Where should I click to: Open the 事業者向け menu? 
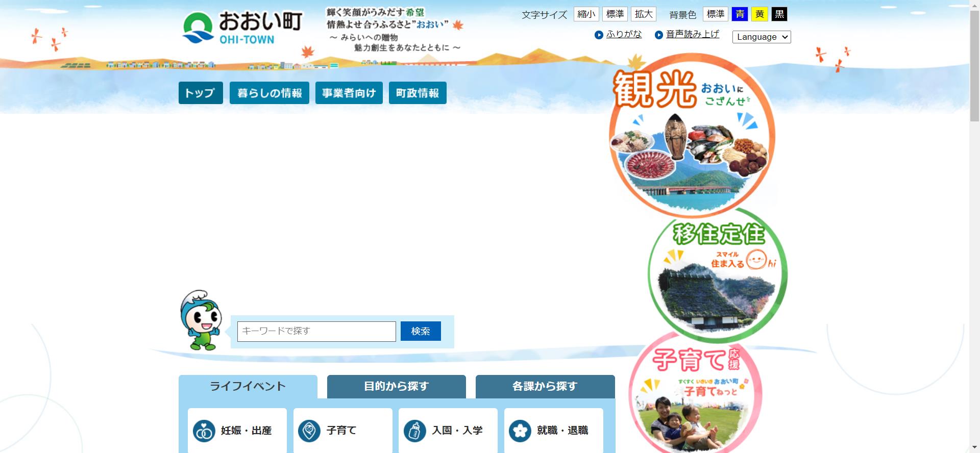click(x=349, y=93)
